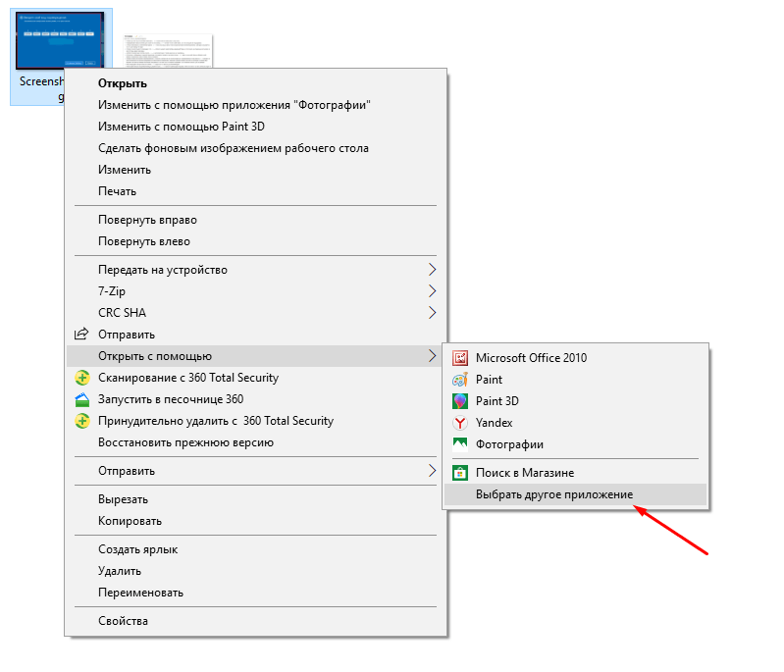Expand the Передать на устройство submenu arrow
The height and width of the screenshot is (672, 784).
(x=433, y=270)
